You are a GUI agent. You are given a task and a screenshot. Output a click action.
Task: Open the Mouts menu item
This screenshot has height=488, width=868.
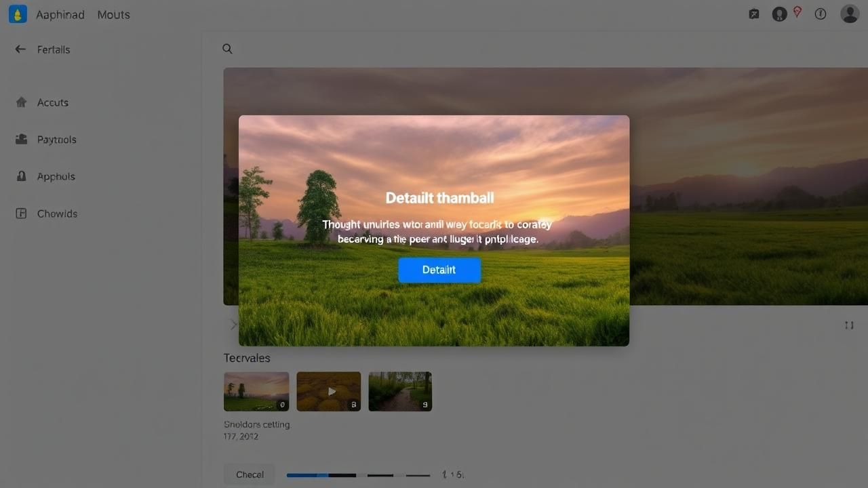pyautogui.click(x=113, y=15)
